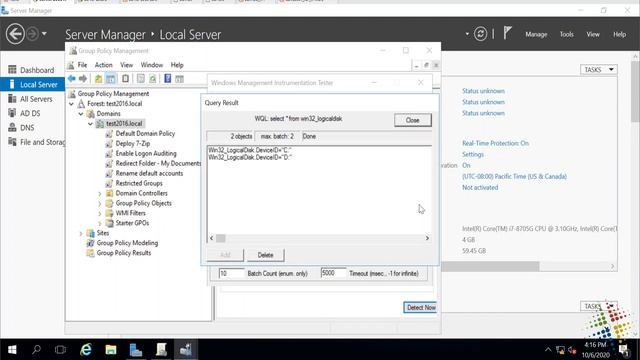Viewport: 640px width, 360px height.
Task: Click the All Servers sidebar icon
Action: (12, 99)
